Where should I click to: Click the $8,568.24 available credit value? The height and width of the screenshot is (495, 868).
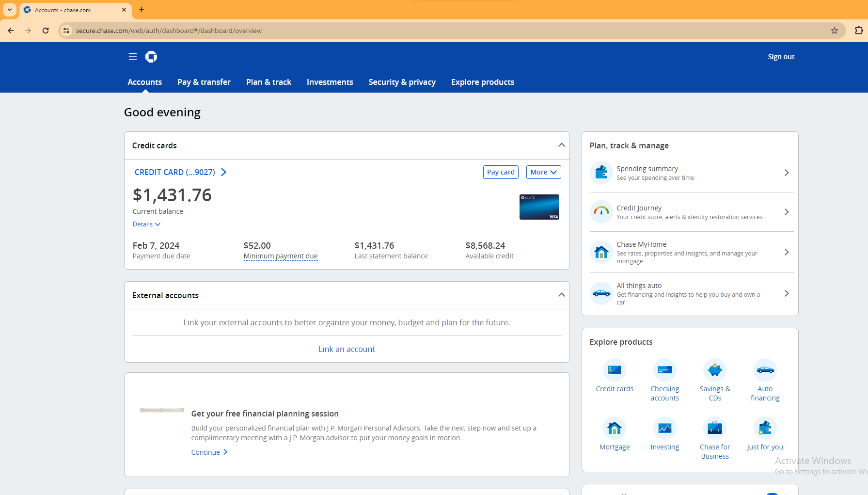(485, 246)
